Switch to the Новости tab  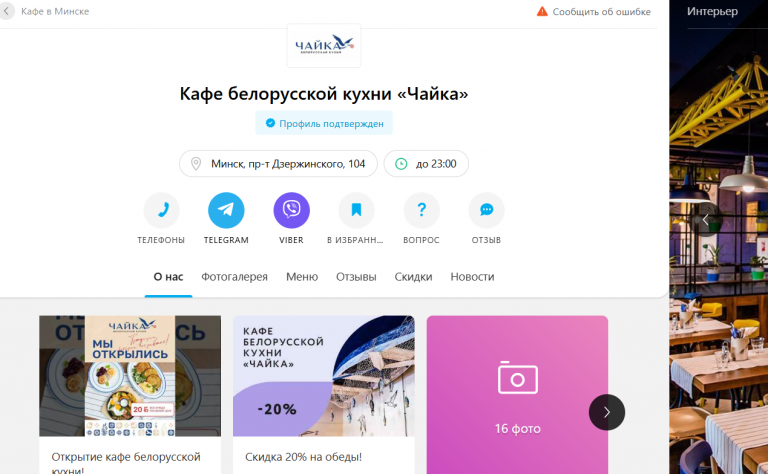click(x=472, y=277)
